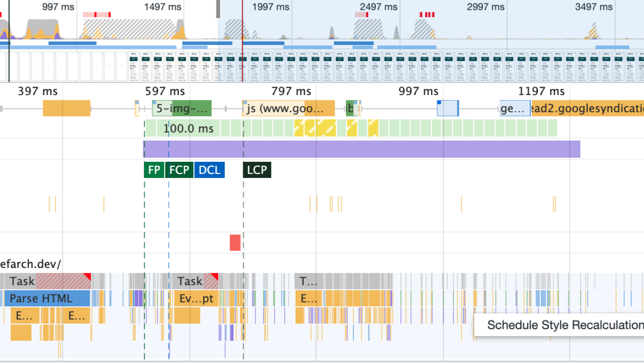Click the 1197 ms ruler label
The image size is (644, 363).
click(x=541, y=91)
